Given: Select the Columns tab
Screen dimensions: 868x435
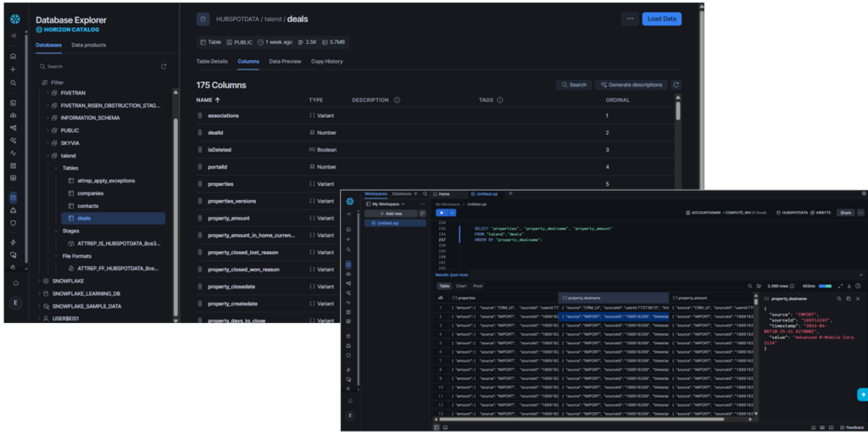Looking at the screenshot, I should (x=248, y=61).
